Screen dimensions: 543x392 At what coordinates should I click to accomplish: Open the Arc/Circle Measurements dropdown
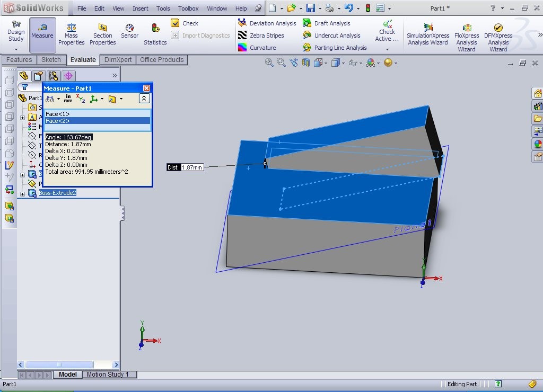58,99
